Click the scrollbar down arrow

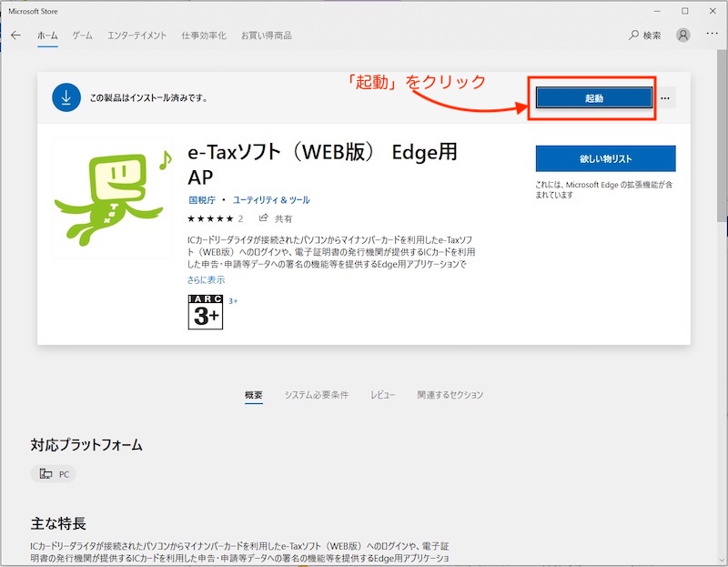pyautogui.click(x=722, y=560)
